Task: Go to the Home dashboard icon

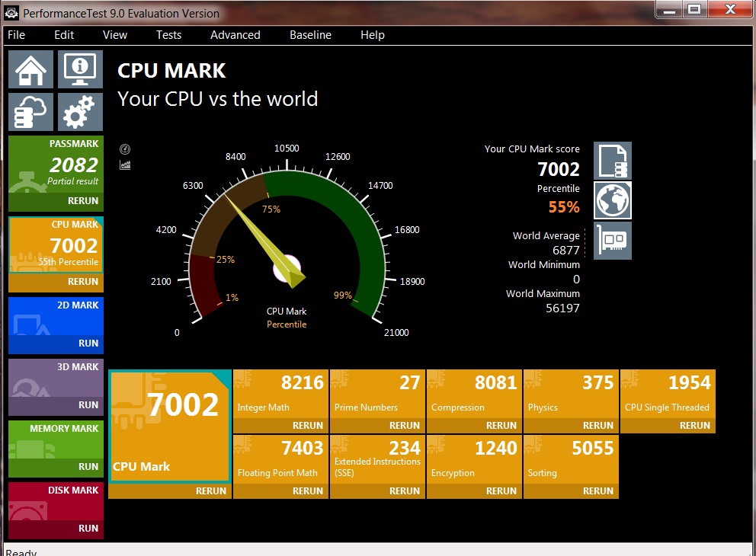Action: tap(30, 69)
